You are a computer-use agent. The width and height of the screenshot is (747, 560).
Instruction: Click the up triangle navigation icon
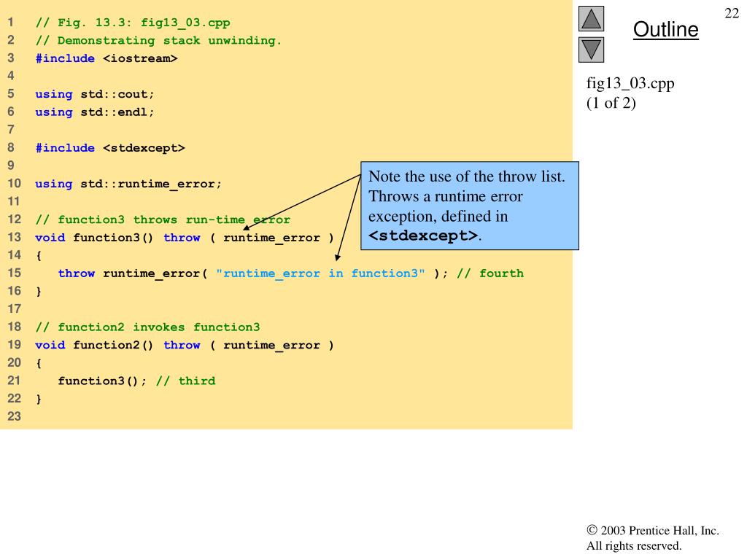[x=592, y=20]
